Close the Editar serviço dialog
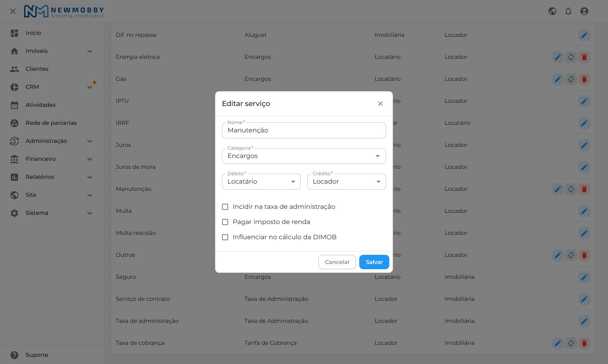This screenshot has height=364, width=608. [381, 104]
